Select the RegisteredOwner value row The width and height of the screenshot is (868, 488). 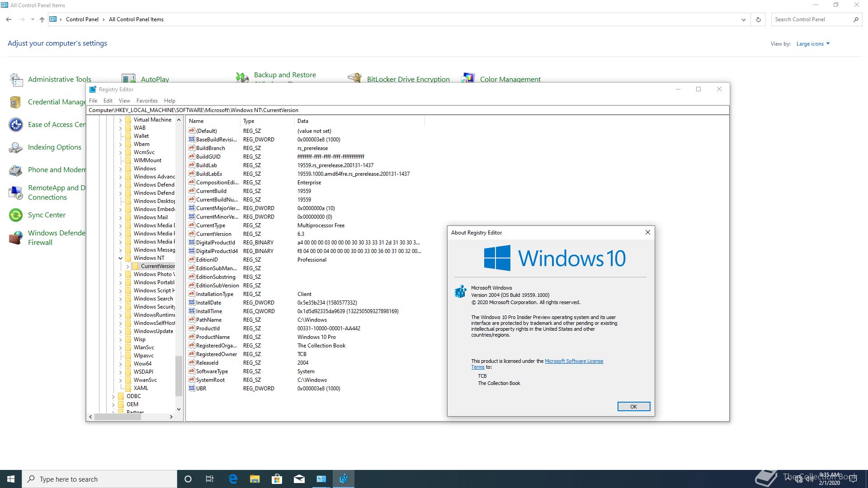(217, 354)
